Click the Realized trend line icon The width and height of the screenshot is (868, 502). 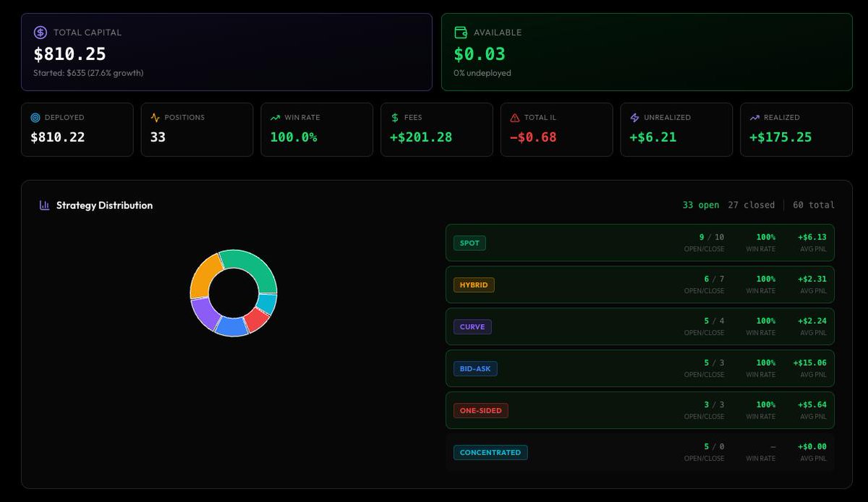click(755, 117)
